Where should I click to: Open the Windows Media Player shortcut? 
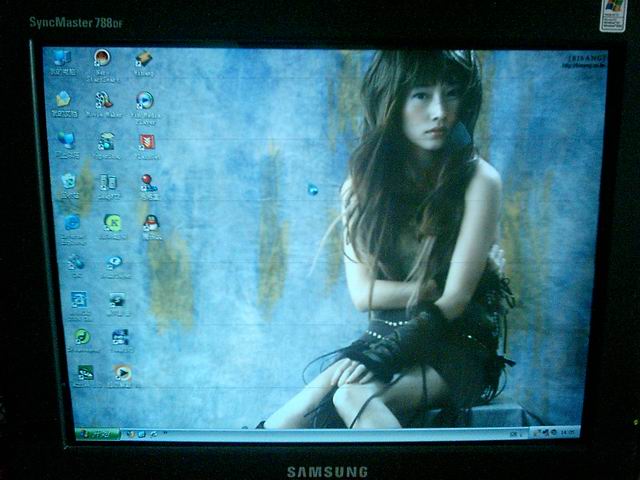[x=145, y=101]
